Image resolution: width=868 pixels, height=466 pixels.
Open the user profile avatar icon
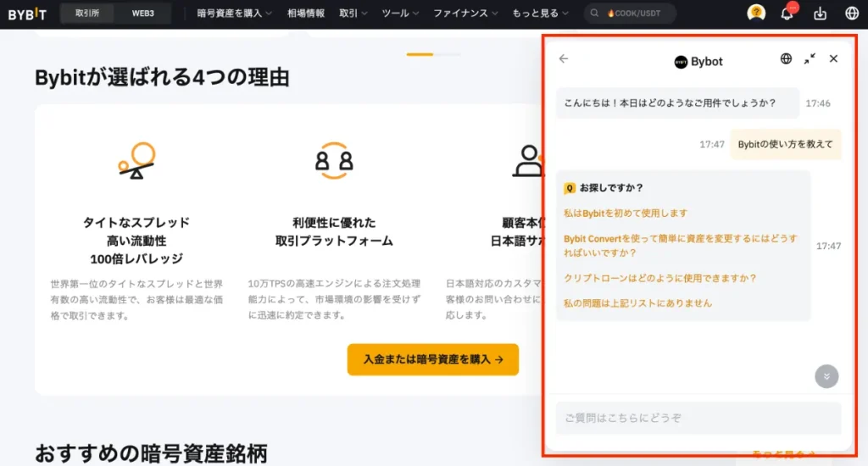coord(756,12)
